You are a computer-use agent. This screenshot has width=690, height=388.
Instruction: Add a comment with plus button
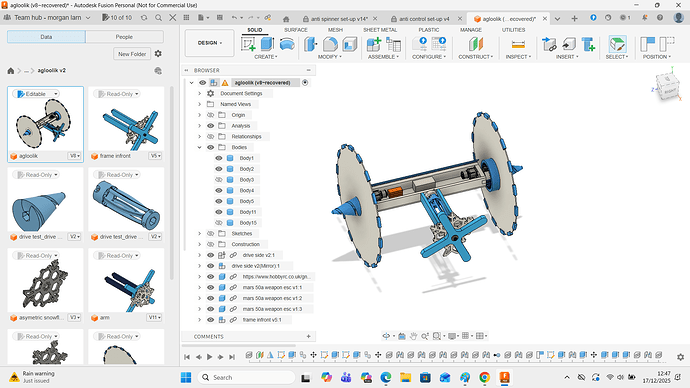[x=308, y=337]
